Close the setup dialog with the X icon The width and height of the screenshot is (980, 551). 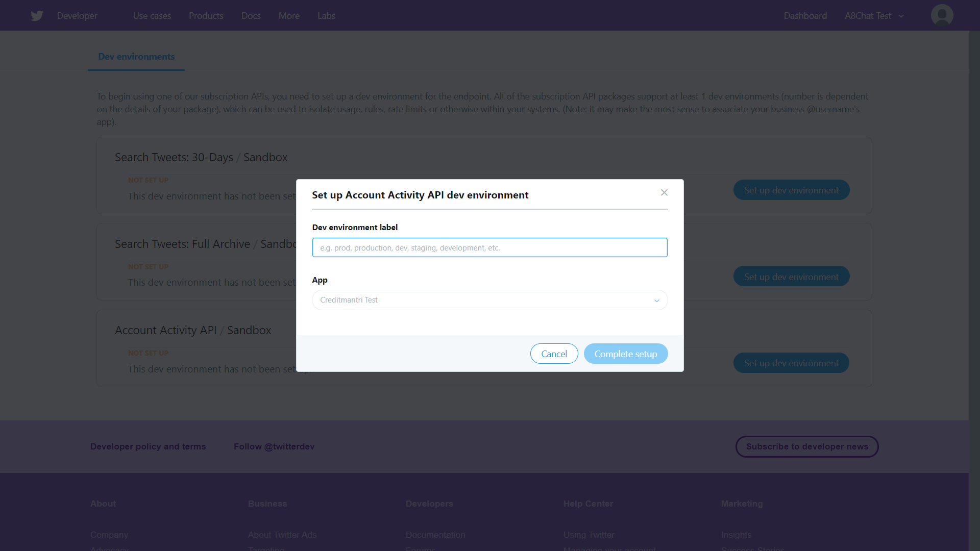pos(664,192)
